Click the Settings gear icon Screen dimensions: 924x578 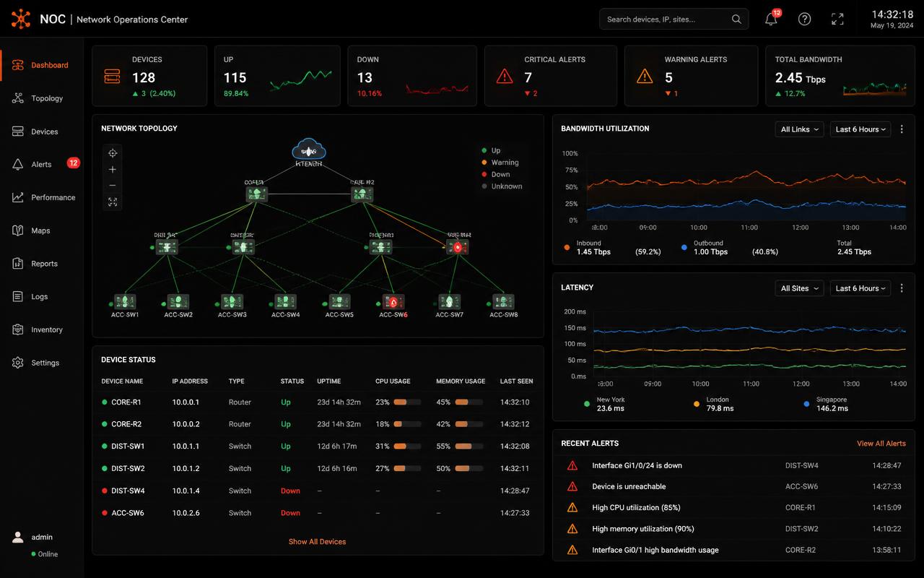(18, 363)
